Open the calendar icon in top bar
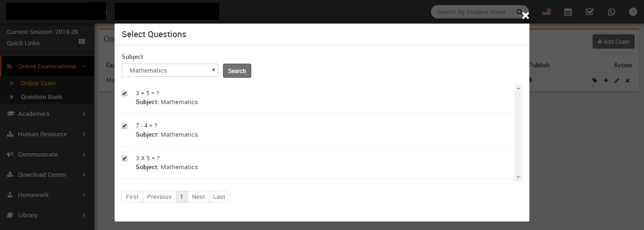 (568, 12)
